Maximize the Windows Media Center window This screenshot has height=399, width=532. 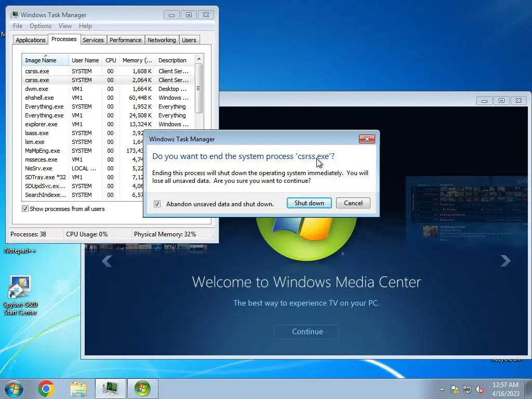click(x=501, y=100)
